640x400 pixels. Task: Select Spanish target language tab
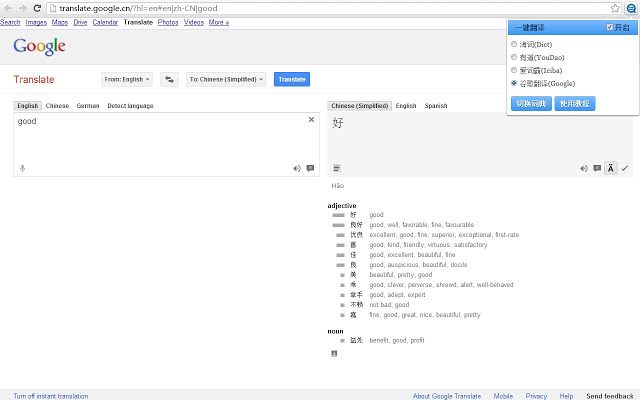pos(436,106)
